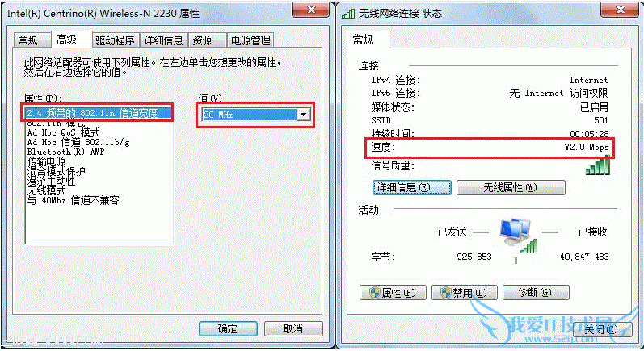The height and width of the screenshot is (351, 644).
Task: Open the 详细信息 tab in adapter properties
Action: [163, 40]
